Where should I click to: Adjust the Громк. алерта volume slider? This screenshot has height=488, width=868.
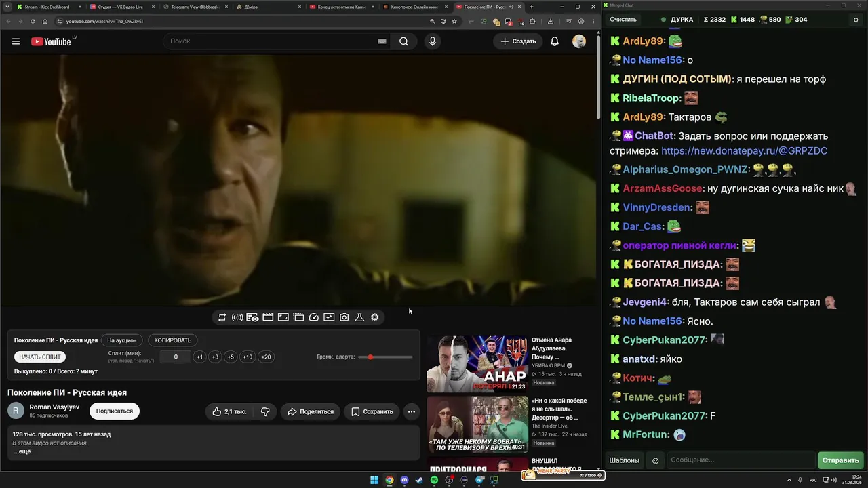tap(385, 357)
